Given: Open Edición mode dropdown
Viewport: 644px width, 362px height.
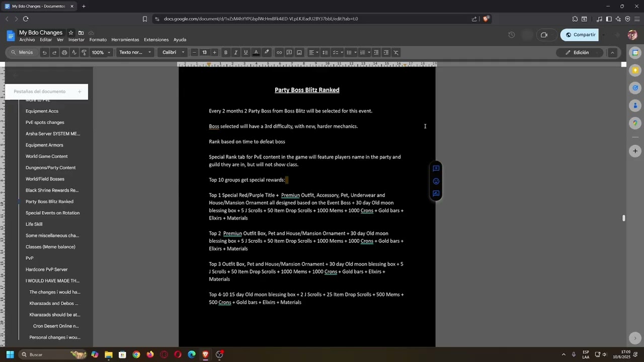Looking at the screenshot, I should click(580, 52).
